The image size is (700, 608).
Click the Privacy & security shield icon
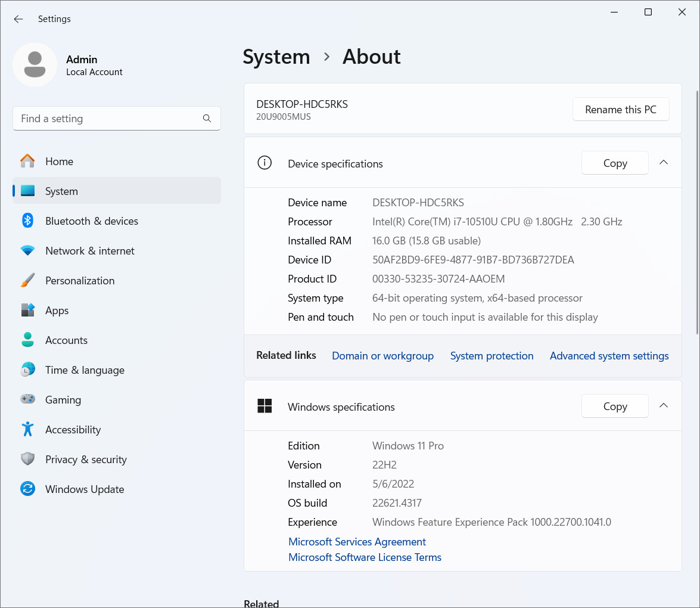tap(27, 459)
